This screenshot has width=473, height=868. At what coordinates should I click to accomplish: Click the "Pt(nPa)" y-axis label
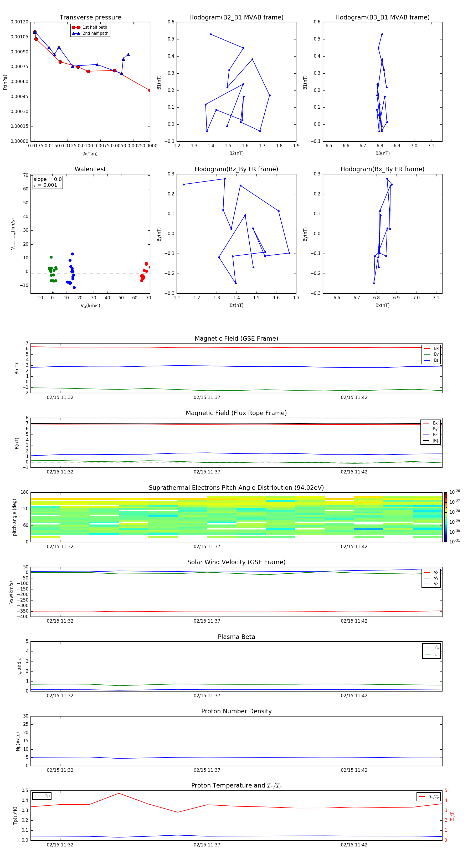pyautogui.click(x=5, y=82)
